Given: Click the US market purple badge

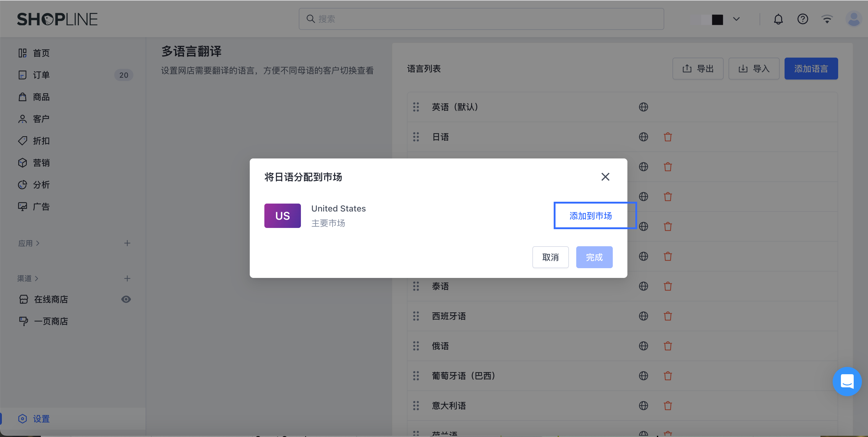Looking at the screenshot, I should [282, 216].
